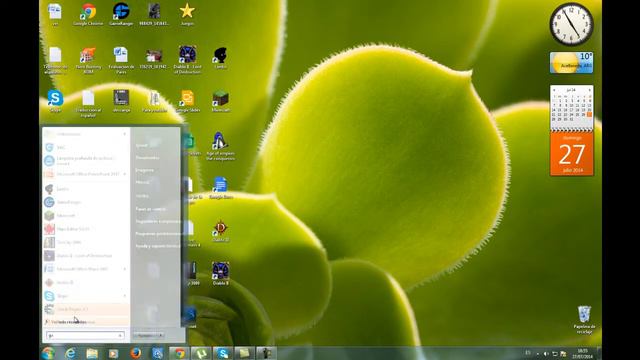The height and width of the screenshot is (360, 640).
Task: Click the Start menu search box
Action: tap(85, 335)
